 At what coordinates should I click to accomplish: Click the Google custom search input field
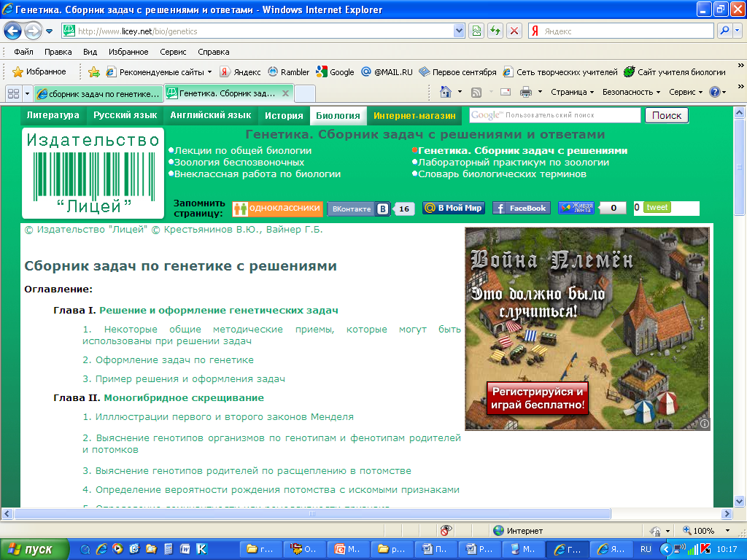pos(555,115)
